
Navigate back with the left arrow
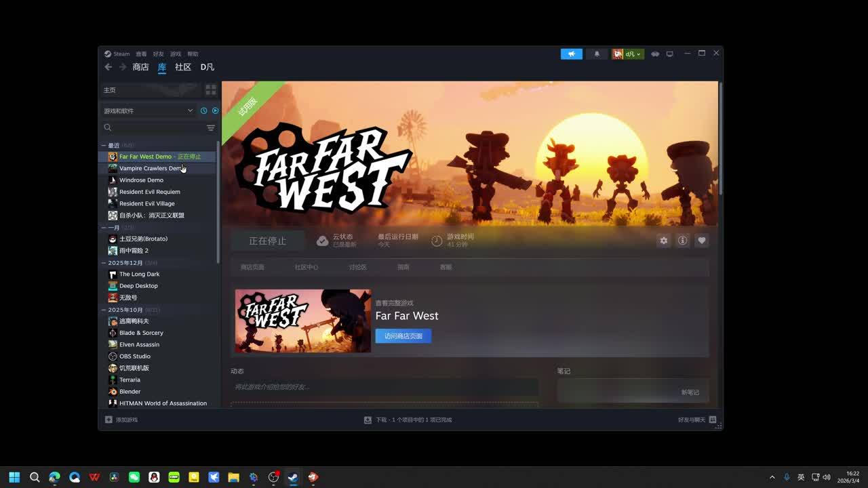[108, 67]
